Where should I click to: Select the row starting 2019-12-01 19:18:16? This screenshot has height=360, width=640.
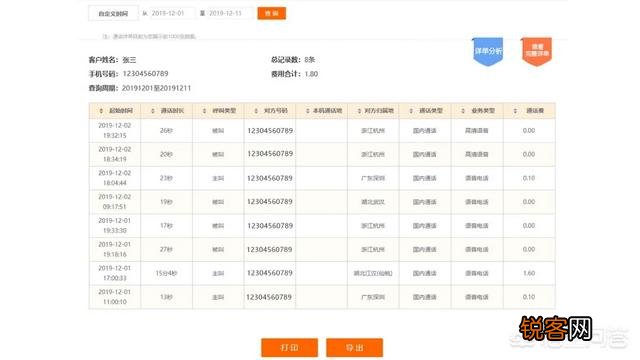coord(322,249)
